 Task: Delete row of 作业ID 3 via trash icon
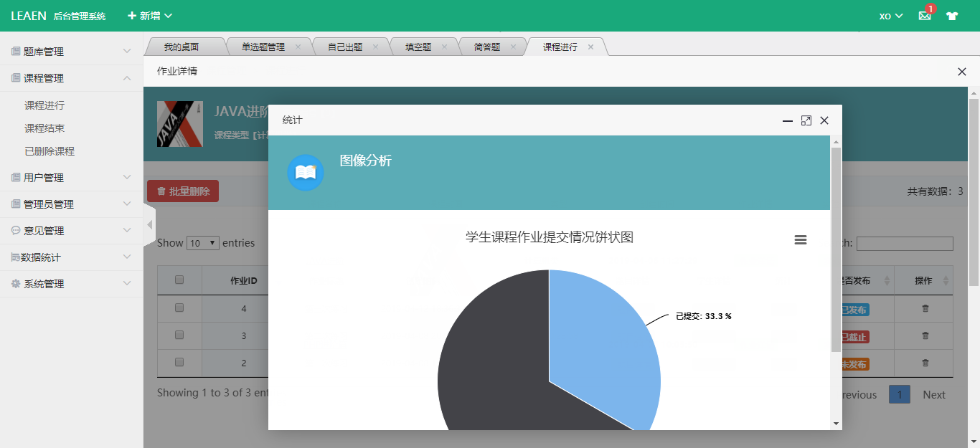tap(925, 335)
